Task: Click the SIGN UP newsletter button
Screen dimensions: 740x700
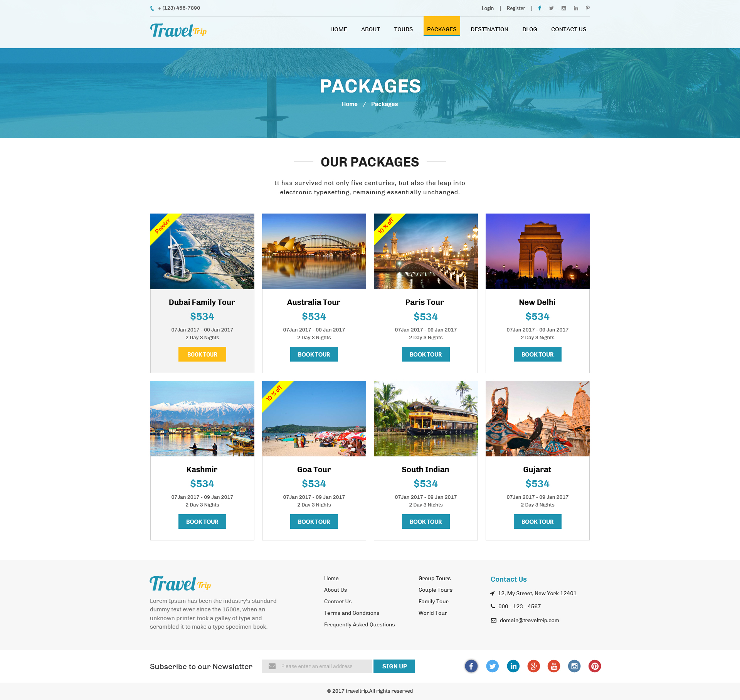Action: click(394, 666)
